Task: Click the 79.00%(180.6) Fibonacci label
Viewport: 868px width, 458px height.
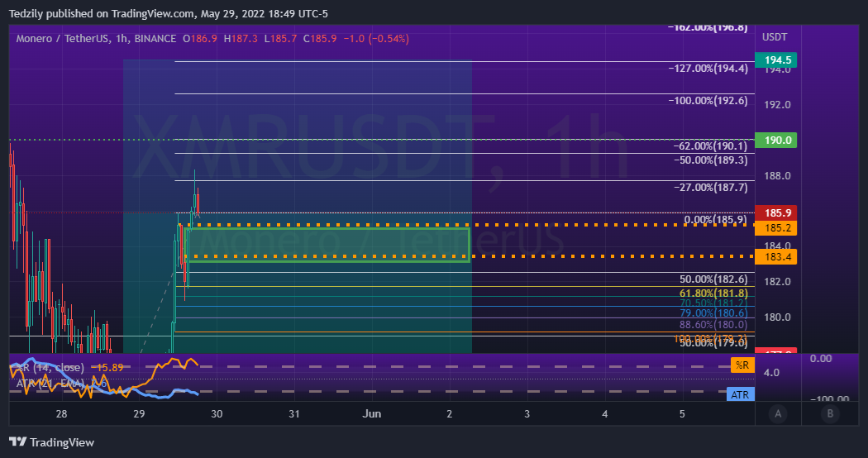Action: pos(713,313)
